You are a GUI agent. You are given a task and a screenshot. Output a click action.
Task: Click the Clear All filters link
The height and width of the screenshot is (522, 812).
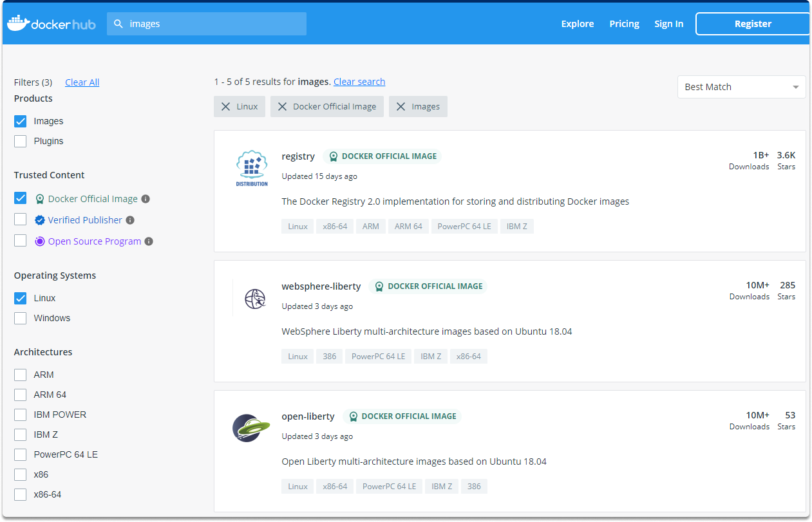[x=82, y=82]
